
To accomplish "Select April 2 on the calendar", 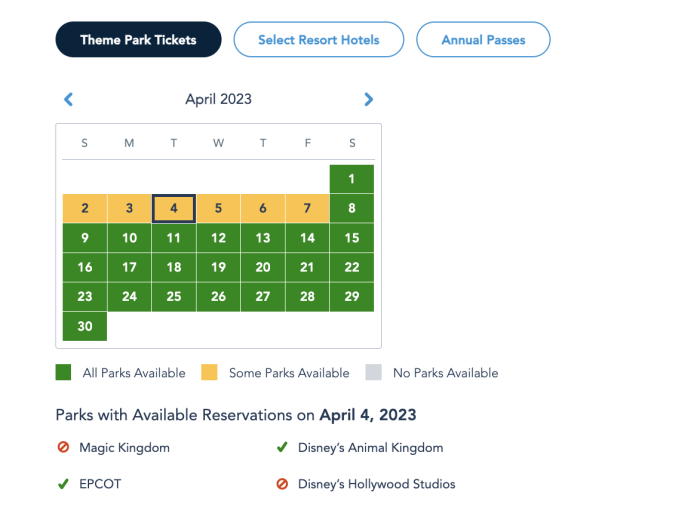I will pyautogui.click(x=85, y=208).
